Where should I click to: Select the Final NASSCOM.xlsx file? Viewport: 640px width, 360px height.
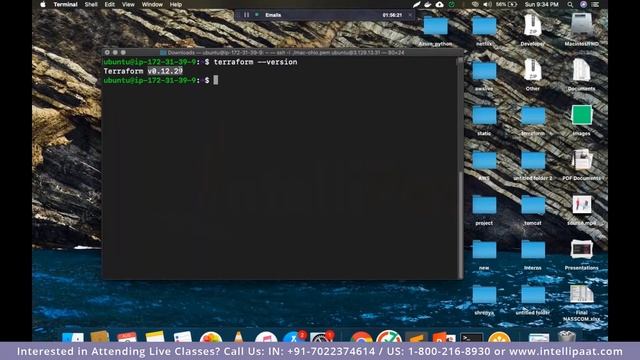click(x=582, y=295)
